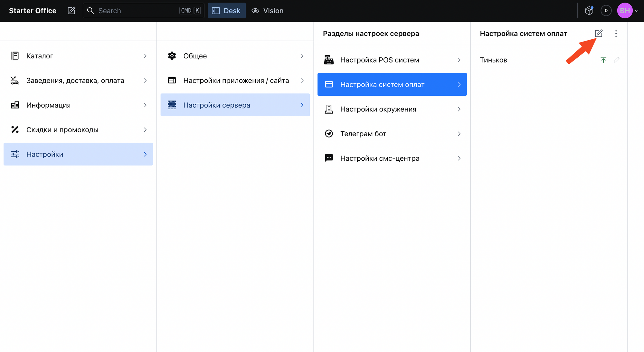Switch to Vision view
Viewport: 644px width, 352px height.
(268, 11)
